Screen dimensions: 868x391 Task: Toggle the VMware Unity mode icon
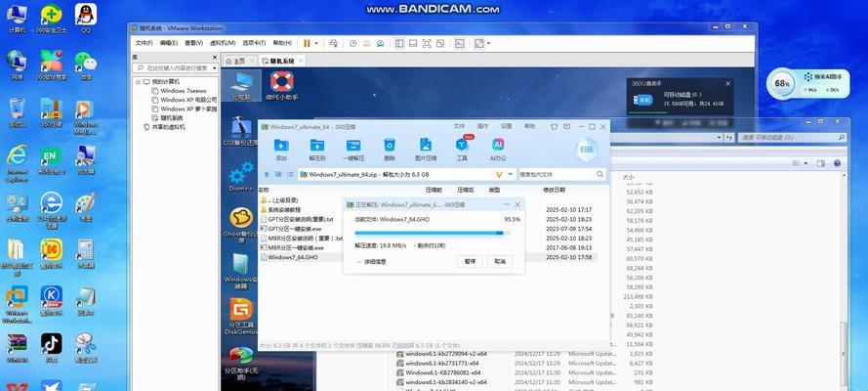[440, 43]
